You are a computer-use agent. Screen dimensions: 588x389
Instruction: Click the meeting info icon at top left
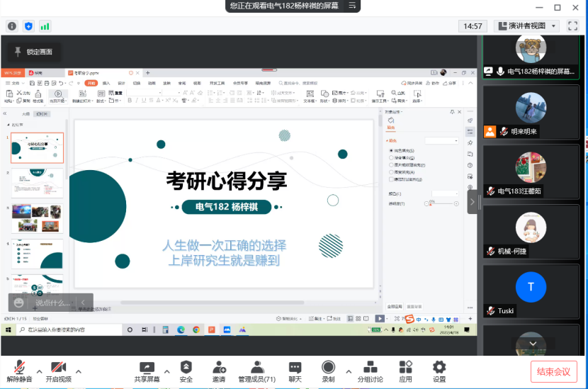point(12,26)
